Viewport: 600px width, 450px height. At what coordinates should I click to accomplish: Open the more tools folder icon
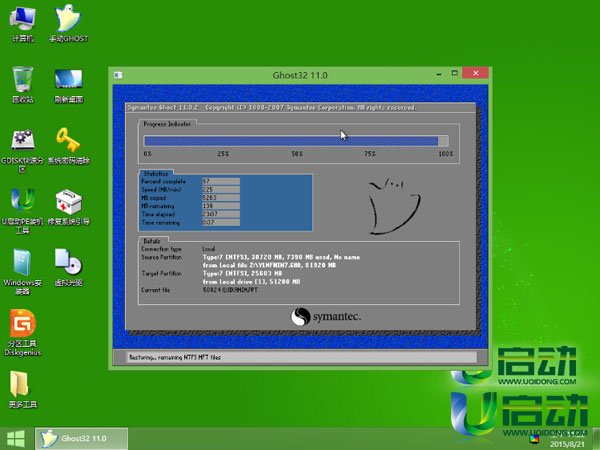22,390
